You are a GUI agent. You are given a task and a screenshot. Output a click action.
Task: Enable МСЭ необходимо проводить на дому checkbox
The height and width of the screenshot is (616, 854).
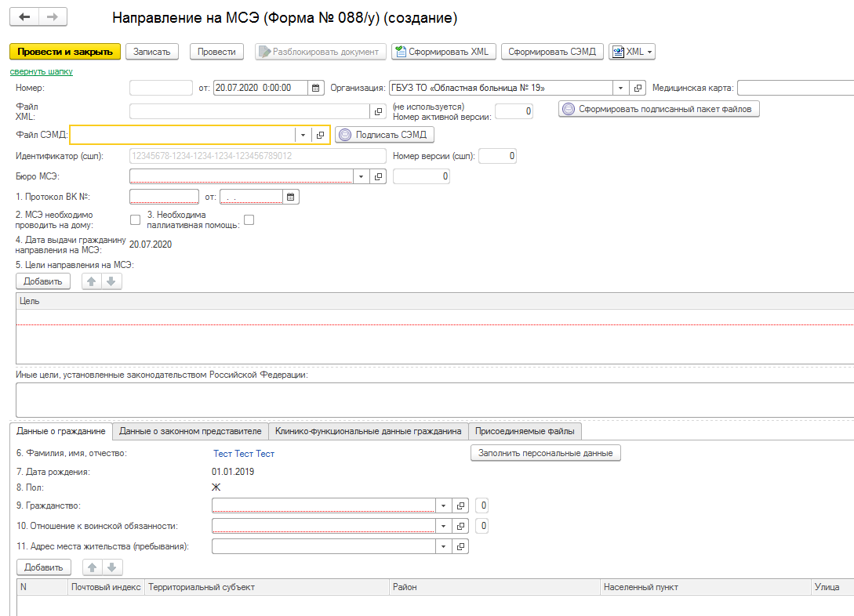pyautogui.click(x=135, y=220)
